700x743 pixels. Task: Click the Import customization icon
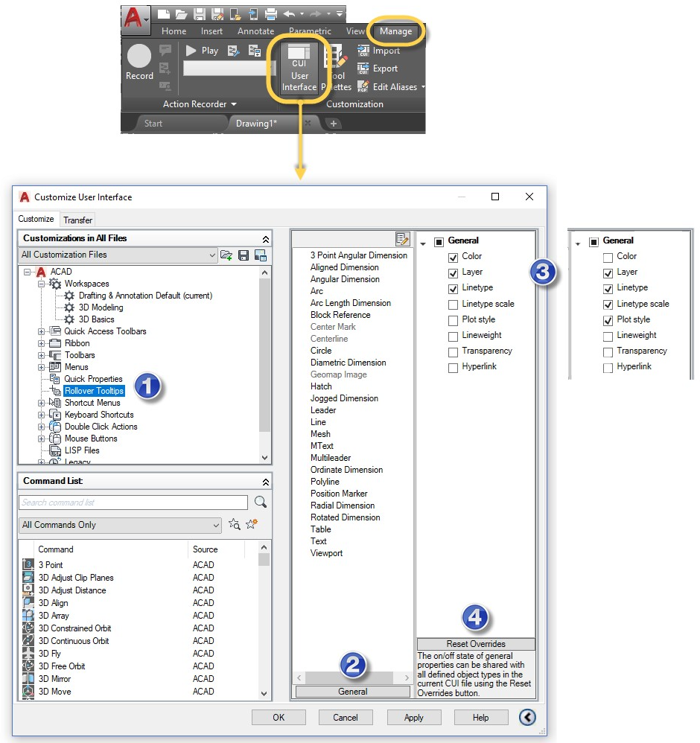[x=363, y=51]
